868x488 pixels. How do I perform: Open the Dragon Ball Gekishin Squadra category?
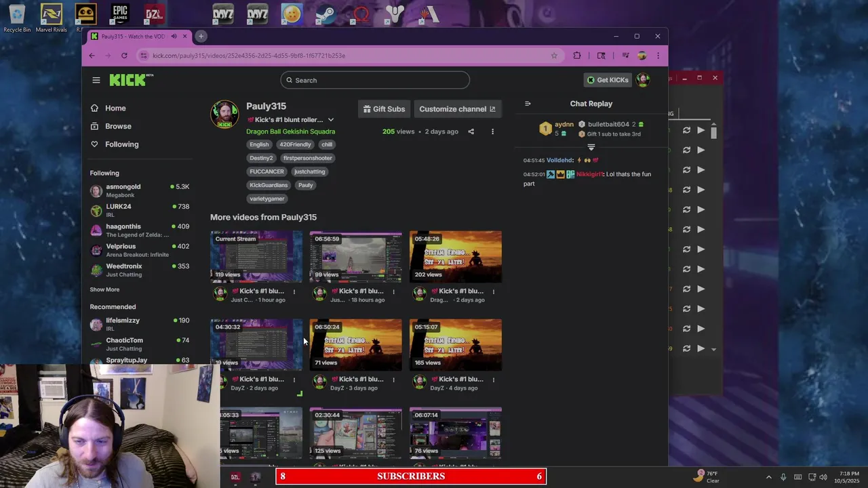[x=290, y=131]
